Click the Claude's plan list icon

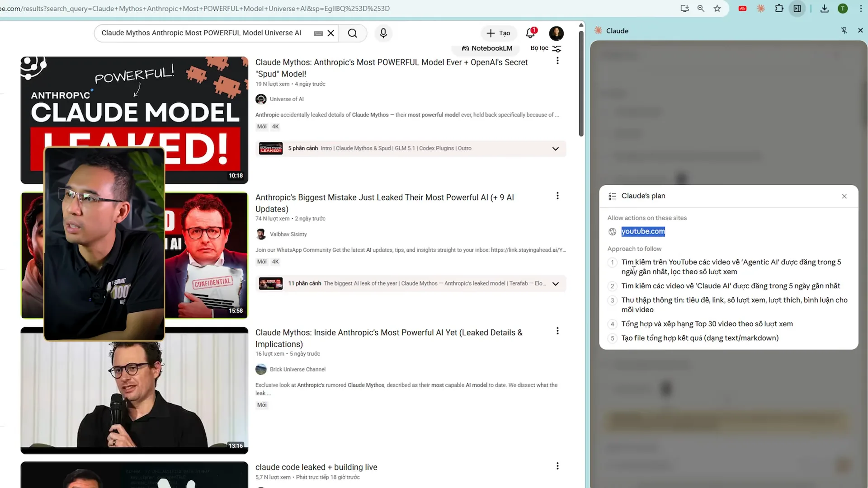612,196
